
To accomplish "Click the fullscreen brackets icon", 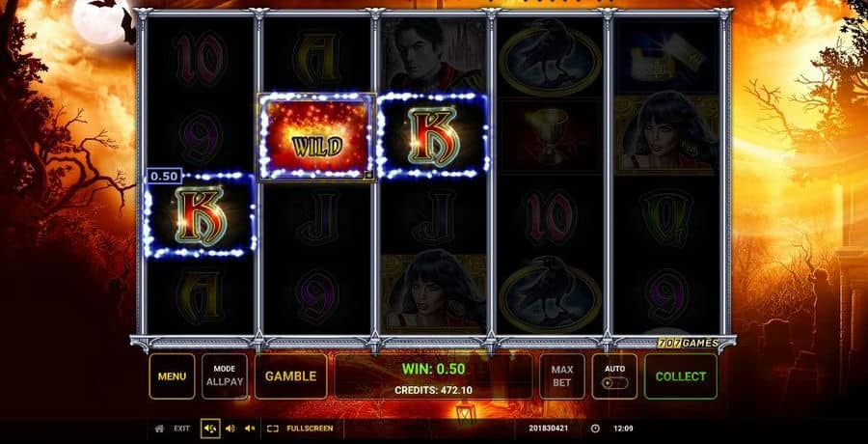I will [272, 429].
